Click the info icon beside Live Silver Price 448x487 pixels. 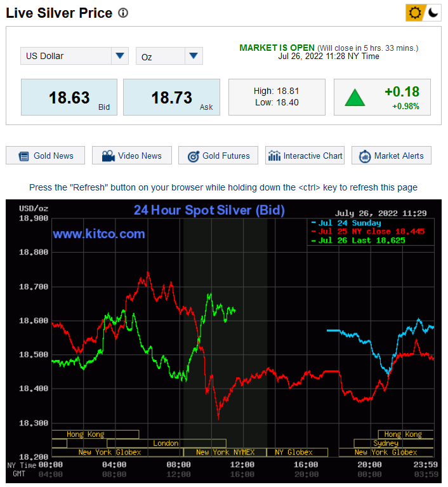pos(123,13)
